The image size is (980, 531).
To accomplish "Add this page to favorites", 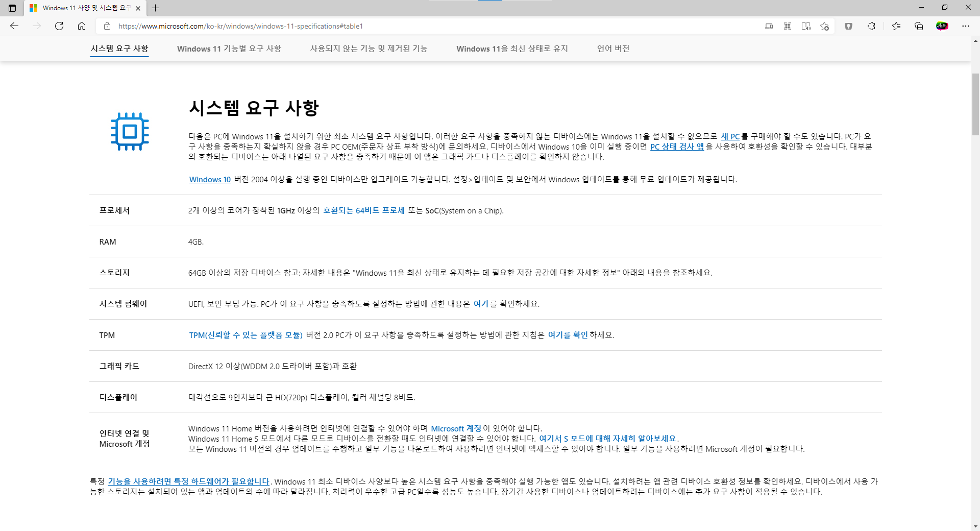I will (x=824, y=26).
